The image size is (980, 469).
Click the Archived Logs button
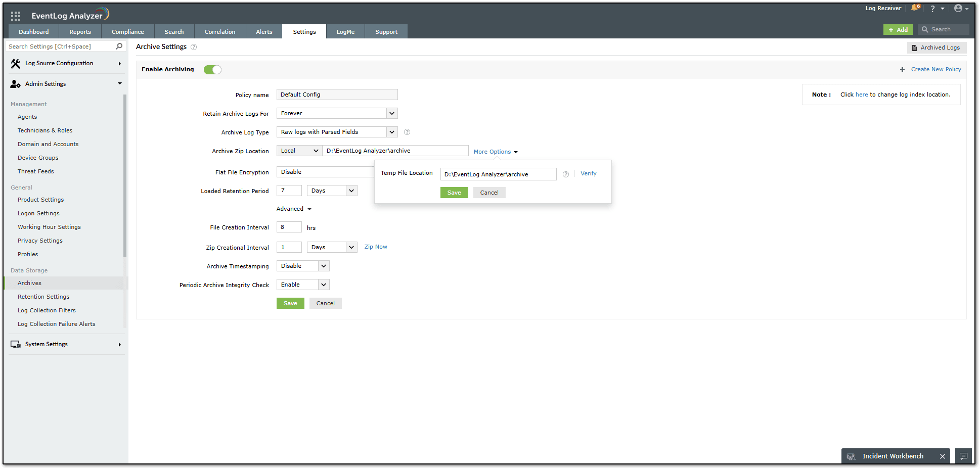937,48
